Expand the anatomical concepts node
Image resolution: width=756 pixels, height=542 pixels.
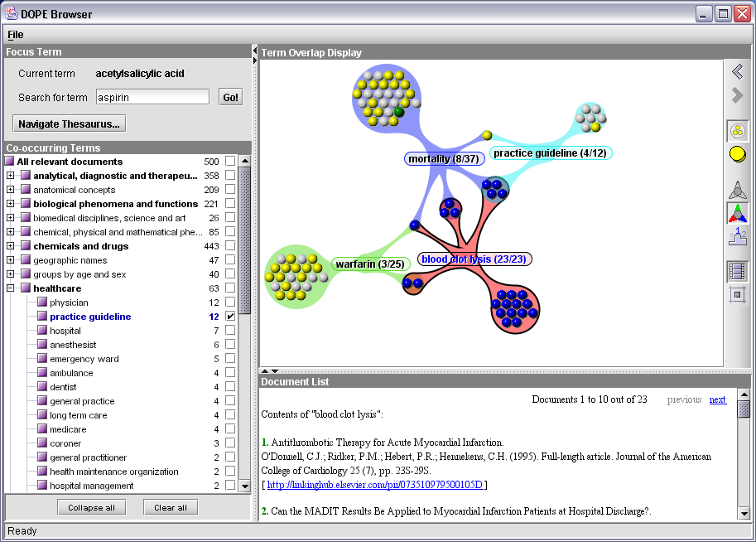coord(11,190)
